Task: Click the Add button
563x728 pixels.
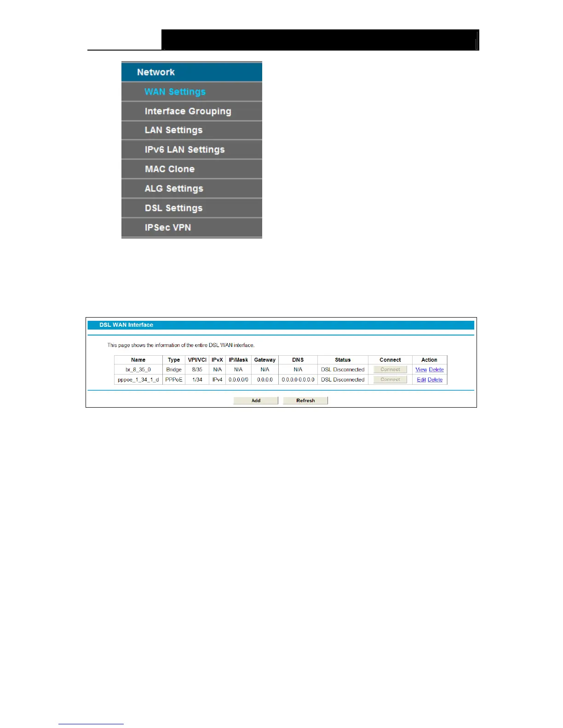Action: (256, 400)
